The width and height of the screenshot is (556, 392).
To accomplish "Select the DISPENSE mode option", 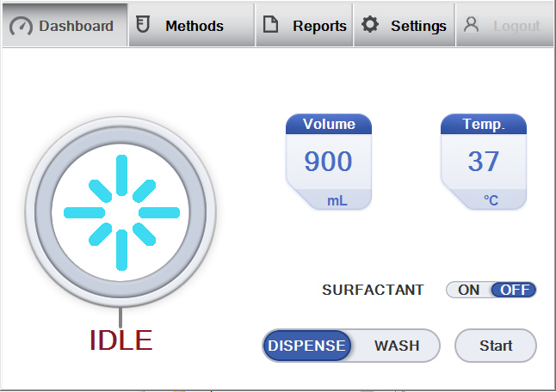I will 307,346.
